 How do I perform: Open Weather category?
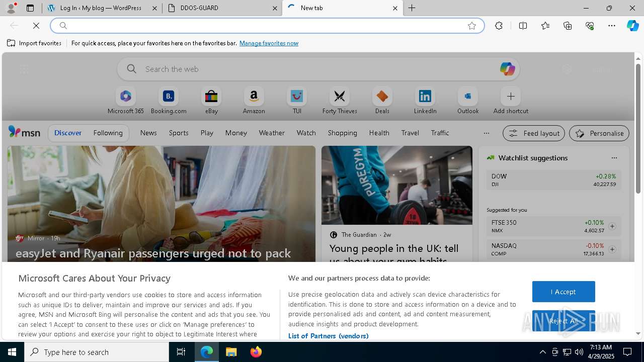click(272, 133)
